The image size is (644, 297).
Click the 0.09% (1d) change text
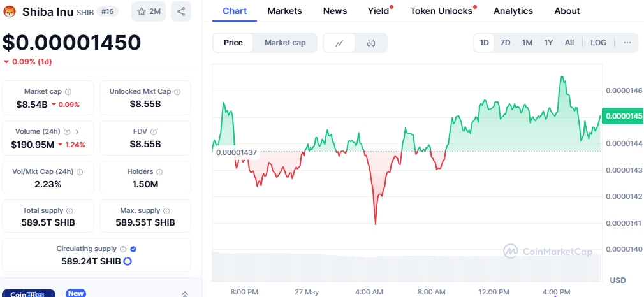(x=32, y=62)
